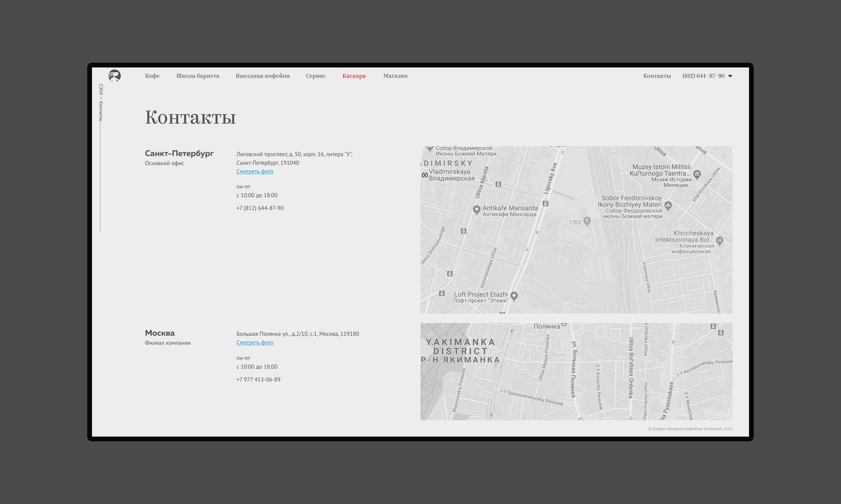Screen dimensions: 841x504
Task: Click the Loft Project Etazhi map pin
Action: click(x=514, y=296)
